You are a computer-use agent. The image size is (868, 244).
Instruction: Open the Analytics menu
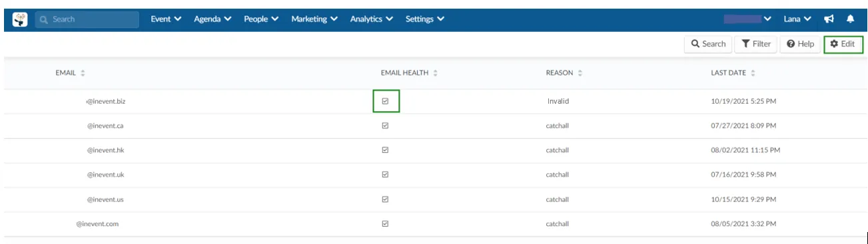[x=372, y=19]
